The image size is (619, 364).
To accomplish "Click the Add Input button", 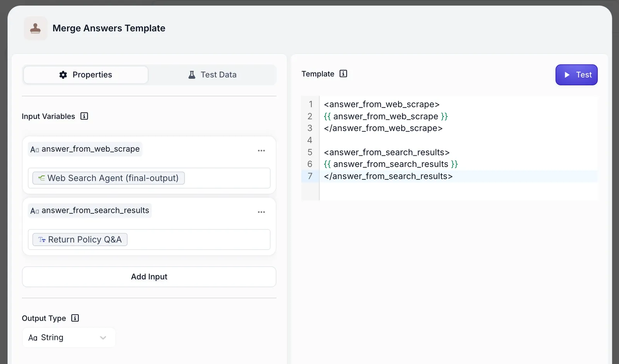I will [x=149, y=277].
